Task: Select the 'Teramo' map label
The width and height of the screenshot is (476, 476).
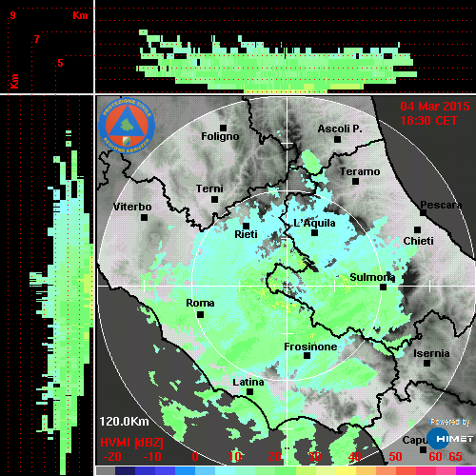Action: click(x=360, y=171)
